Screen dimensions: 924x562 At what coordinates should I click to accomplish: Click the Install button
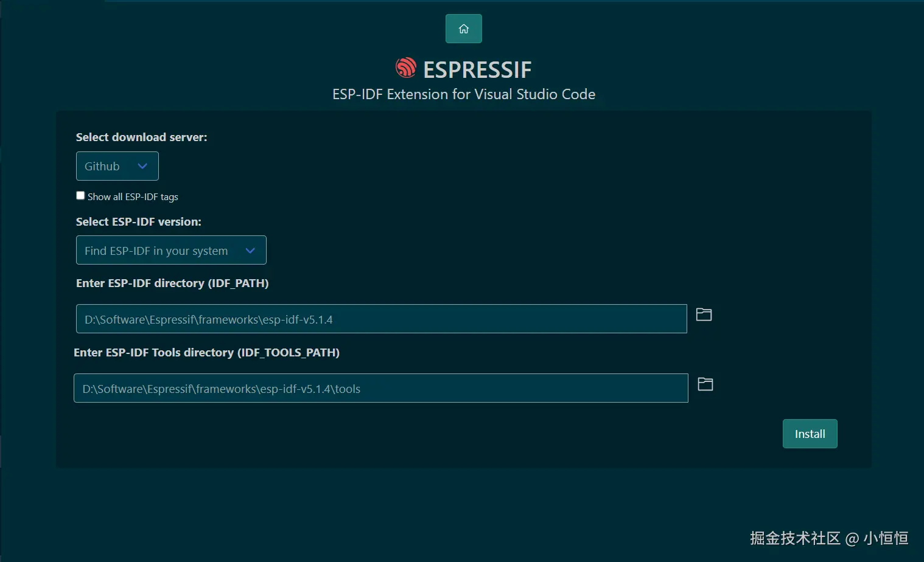[x=810, y=434]
